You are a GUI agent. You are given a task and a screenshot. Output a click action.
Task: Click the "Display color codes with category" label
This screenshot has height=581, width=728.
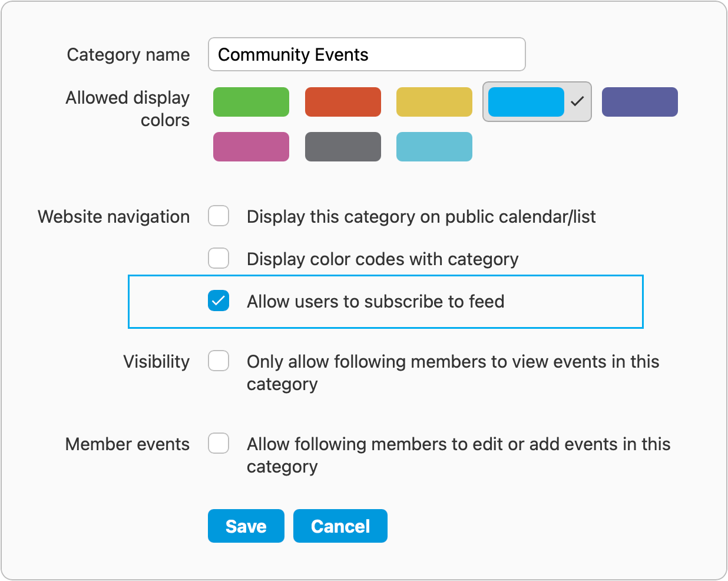pos(382,259)
